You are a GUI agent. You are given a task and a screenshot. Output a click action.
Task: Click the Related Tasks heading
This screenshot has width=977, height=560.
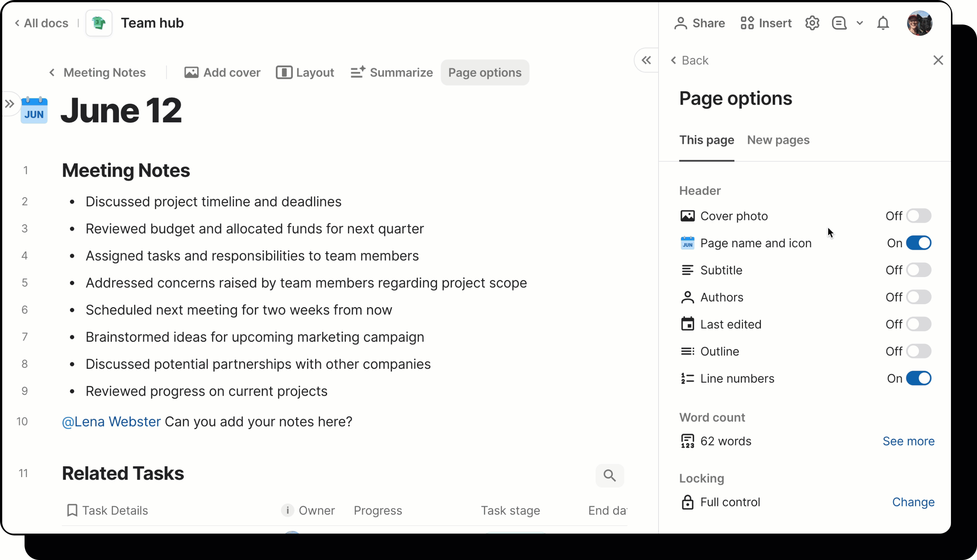pyautogui.click(x=123, y=473)
